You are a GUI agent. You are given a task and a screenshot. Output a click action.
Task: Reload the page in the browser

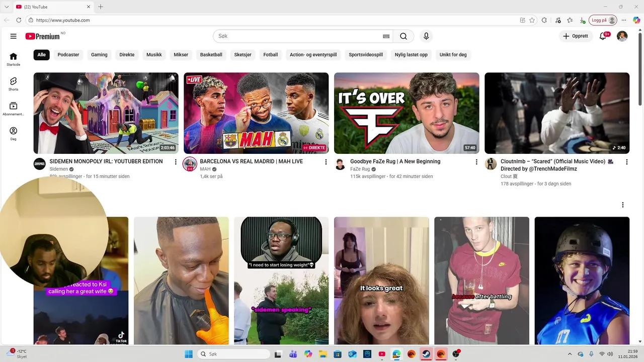coord(19,20)
